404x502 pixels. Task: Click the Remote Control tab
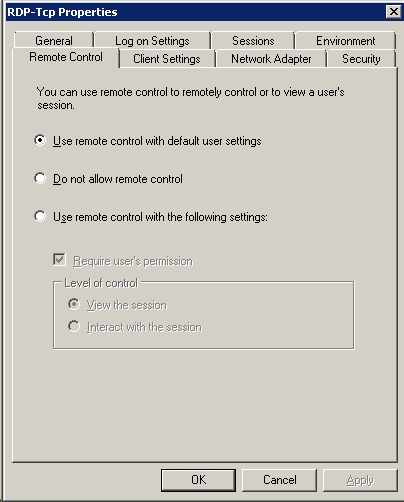pyautogui.click(x=66, y=57)
